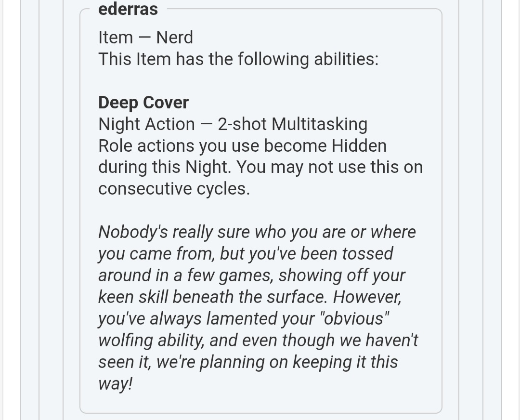The width and height of the screenshot is (520, 420).
Task: Click the "during this Night." phrase
Action: (x=165, y=168)
